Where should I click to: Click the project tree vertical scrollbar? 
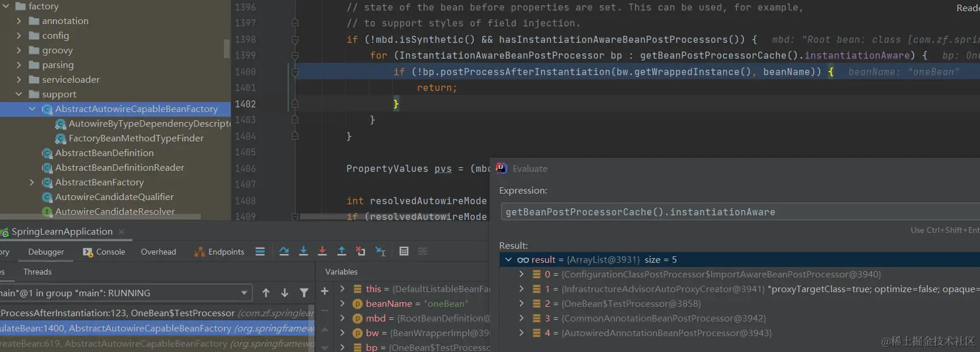click(x=227, y=49)
